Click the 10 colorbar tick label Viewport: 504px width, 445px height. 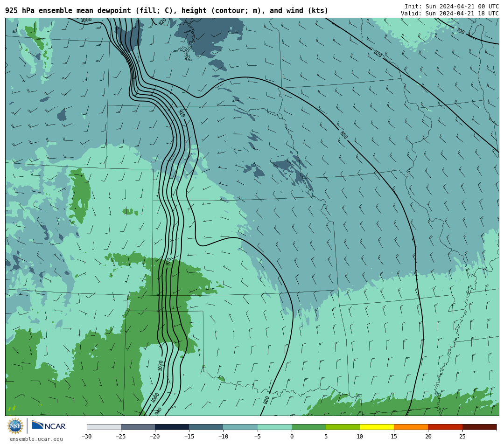360,436
